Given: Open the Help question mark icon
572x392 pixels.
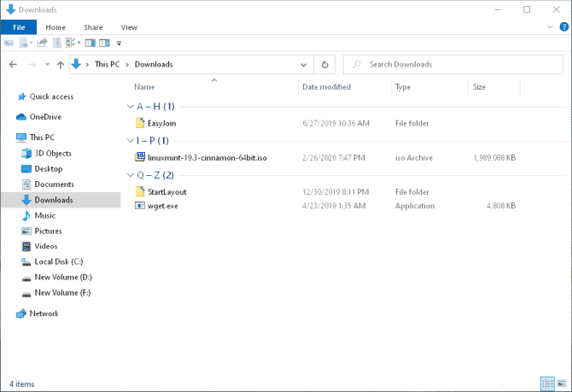Looking at the screenshot, I should point(564,27).
